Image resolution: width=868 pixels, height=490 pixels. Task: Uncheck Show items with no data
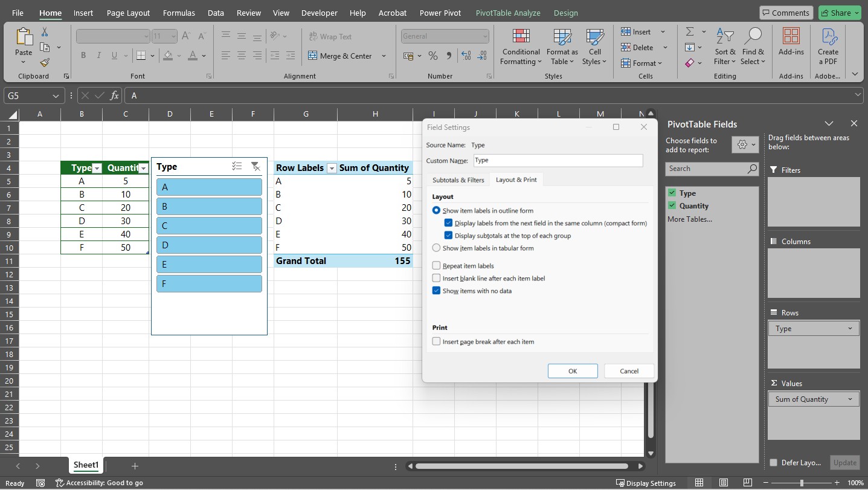click(x=437, y=291)
